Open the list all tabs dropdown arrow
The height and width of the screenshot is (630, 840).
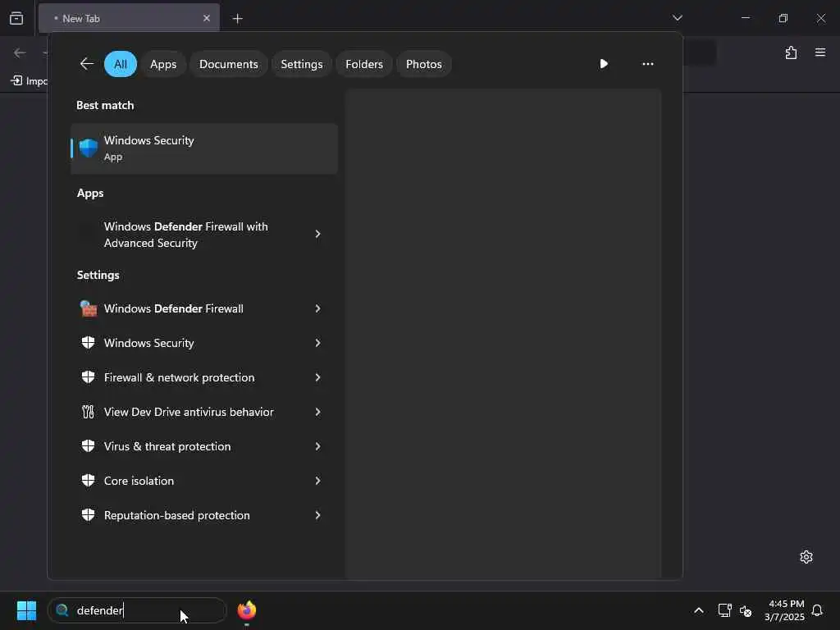(x=677, y=18)
